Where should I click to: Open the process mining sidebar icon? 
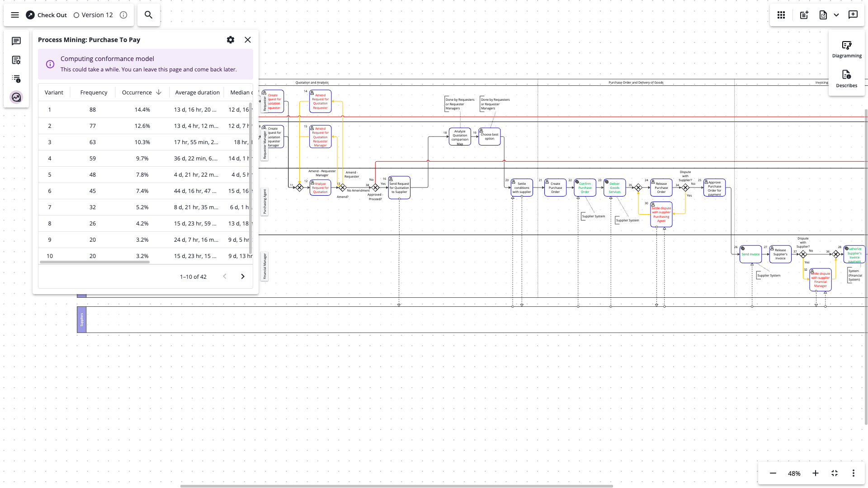16,97
